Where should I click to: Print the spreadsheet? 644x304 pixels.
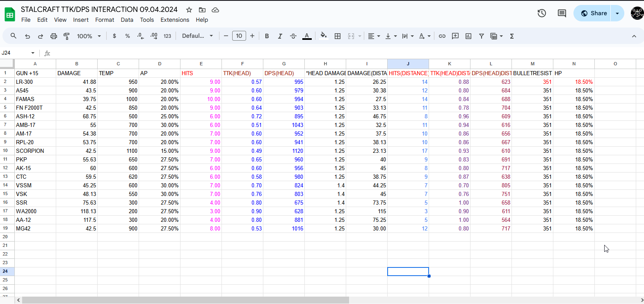[x=54, y=36]
